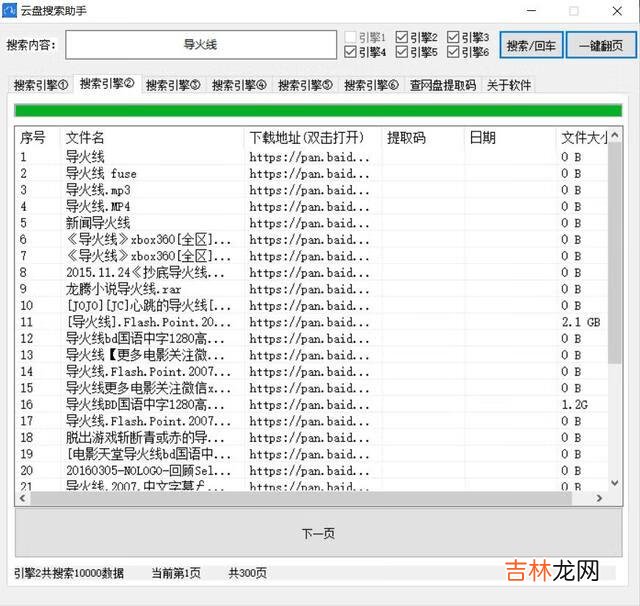
Task: Click the green progress bar
Action: pos(317,110)
